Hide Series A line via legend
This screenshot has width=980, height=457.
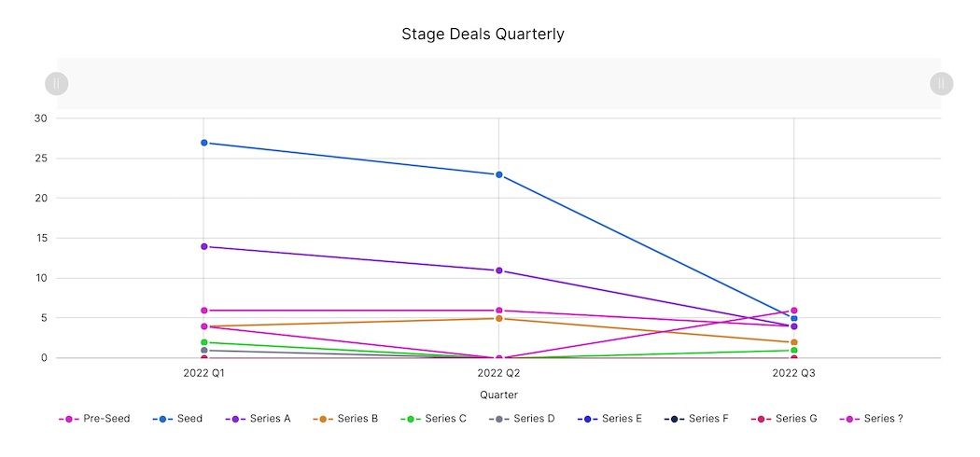(259, 419)
